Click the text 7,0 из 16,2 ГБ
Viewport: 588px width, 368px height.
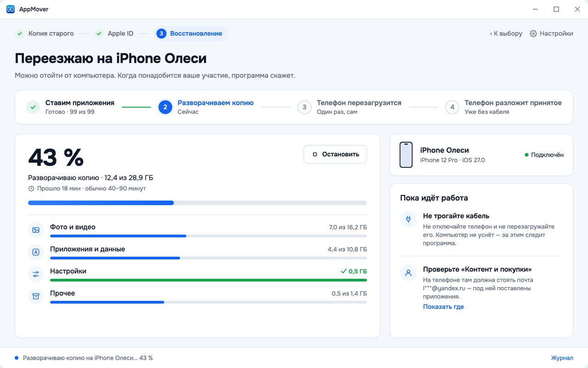(348, 227)
